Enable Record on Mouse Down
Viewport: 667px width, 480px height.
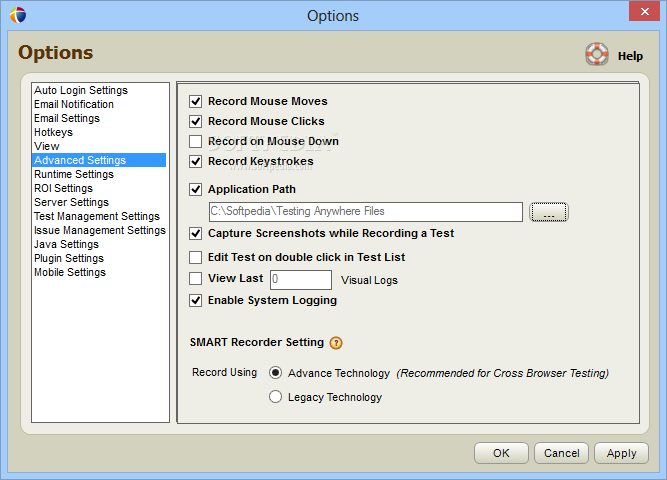click(x=196, y=141)
